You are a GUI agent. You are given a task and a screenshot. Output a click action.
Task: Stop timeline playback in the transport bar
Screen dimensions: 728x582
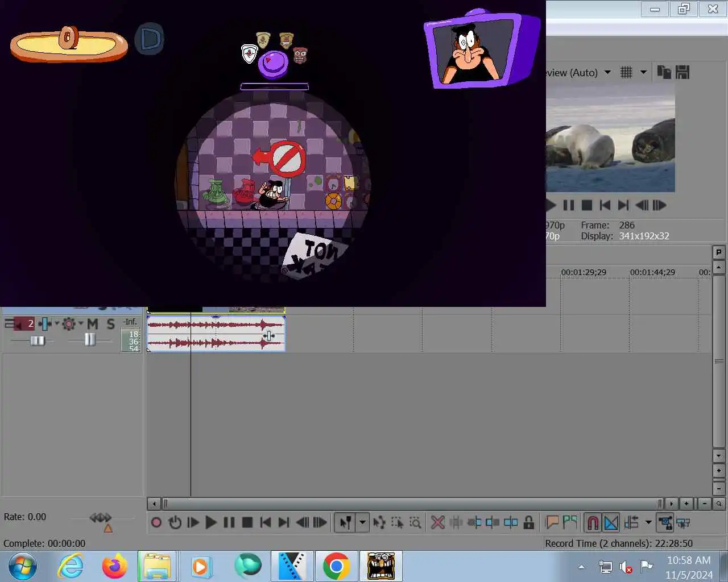pos(247,522)
